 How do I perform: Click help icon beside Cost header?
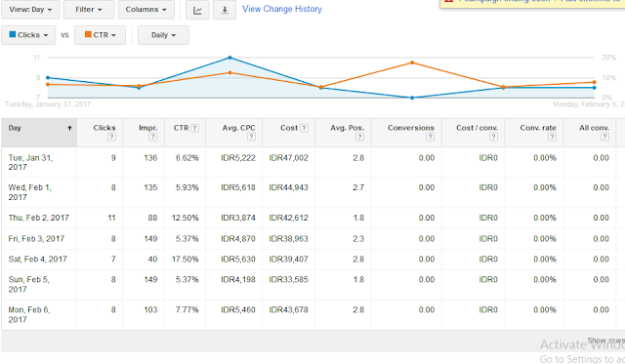pyautogui.click(x=304, y=128)
